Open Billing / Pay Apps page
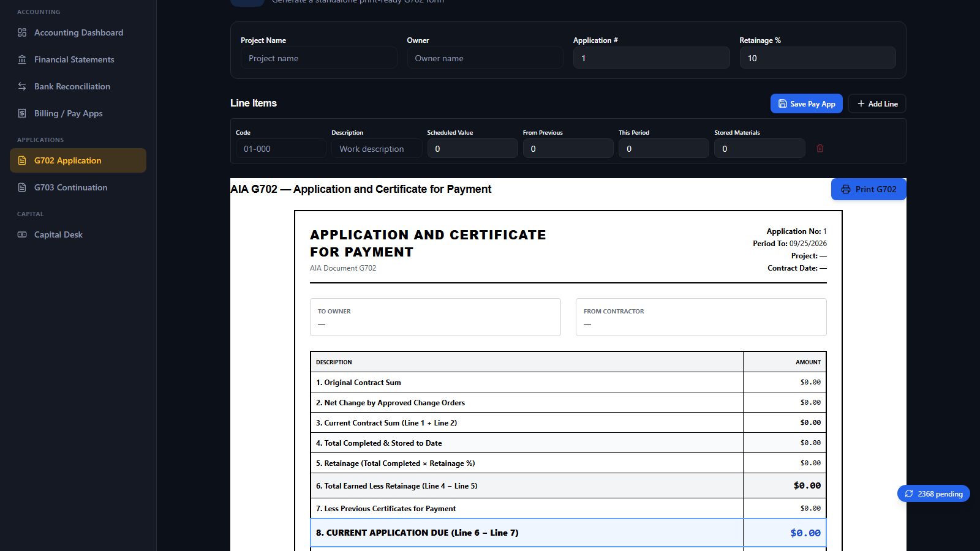The width and height of the screenshot is (980, 551). coord(78,113)
